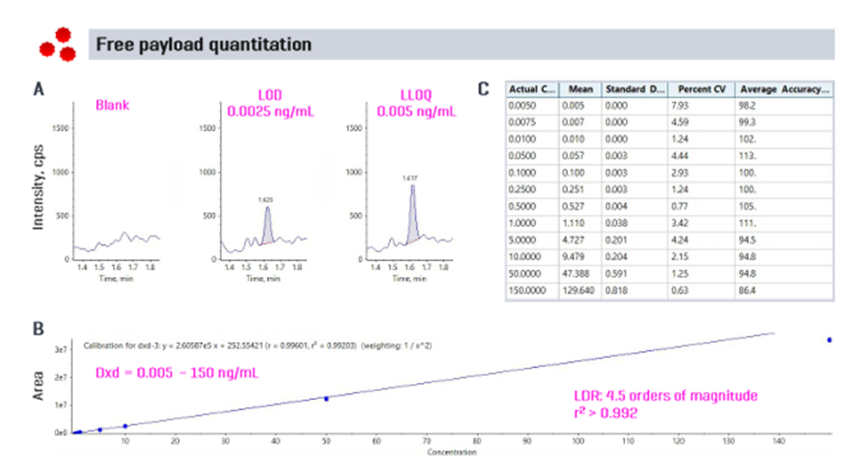This screenshot has width=868, height=457.
Task: Click the "Mean" column header
Action: pyautogui.click(x=580, y=89)
